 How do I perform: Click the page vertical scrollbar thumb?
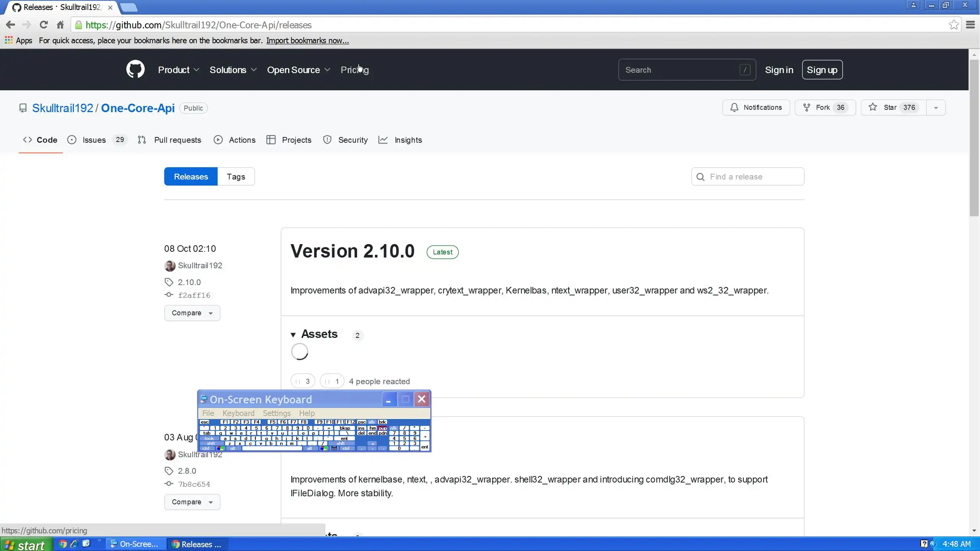point(974,138)
